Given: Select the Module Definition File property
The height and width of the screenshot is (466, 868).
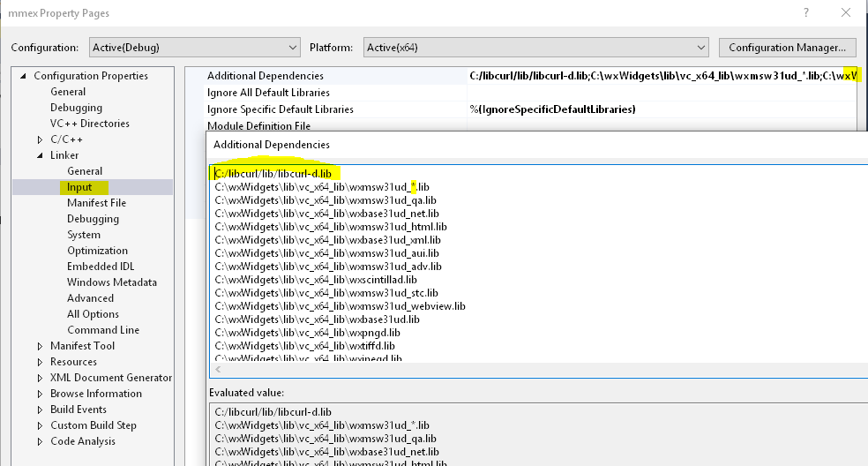Looking at the screenshot, I should click(258, 126).
